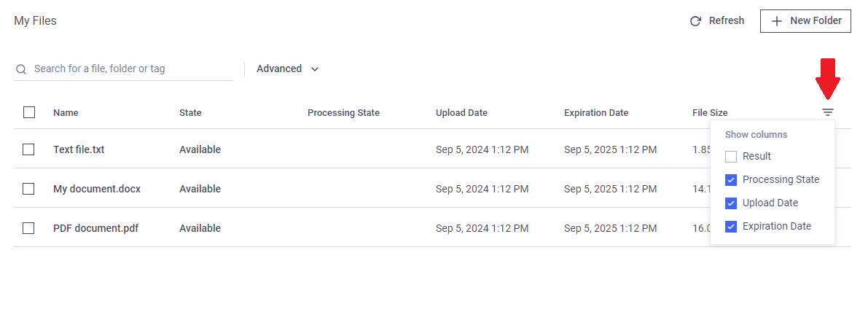Click the search magnifier icon
Screen dimensions: 868x320
tap(21, 69)
